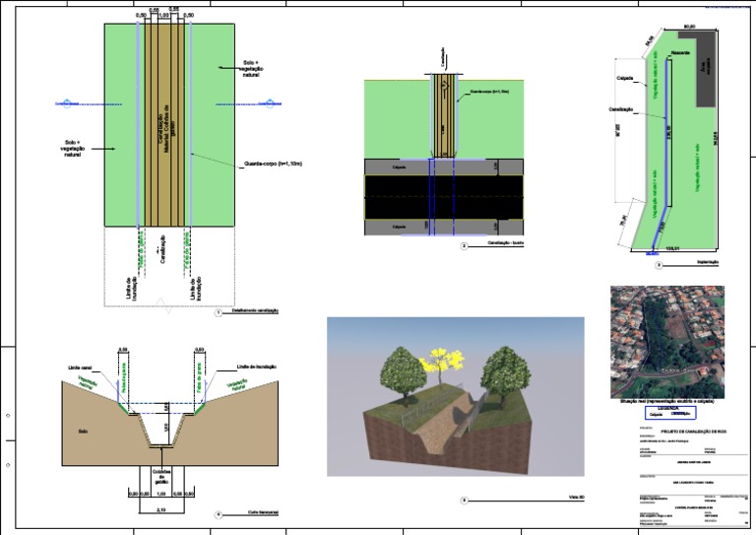756x535 pixels.
Task: Click view number circle beside Canalização - bueiro
Action: click(463, 243)
